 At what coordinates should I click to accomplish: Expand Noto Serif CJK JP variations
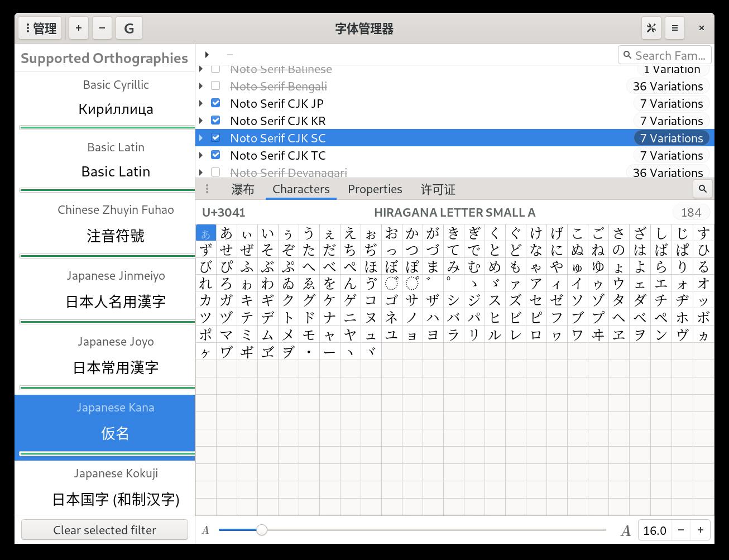coord(201,103)
